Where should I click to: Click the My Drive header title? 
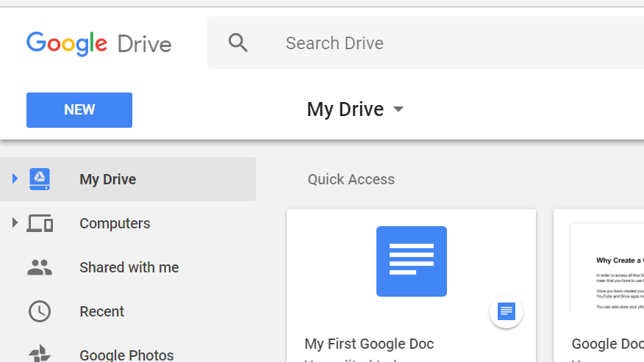(x=345, y=109)
